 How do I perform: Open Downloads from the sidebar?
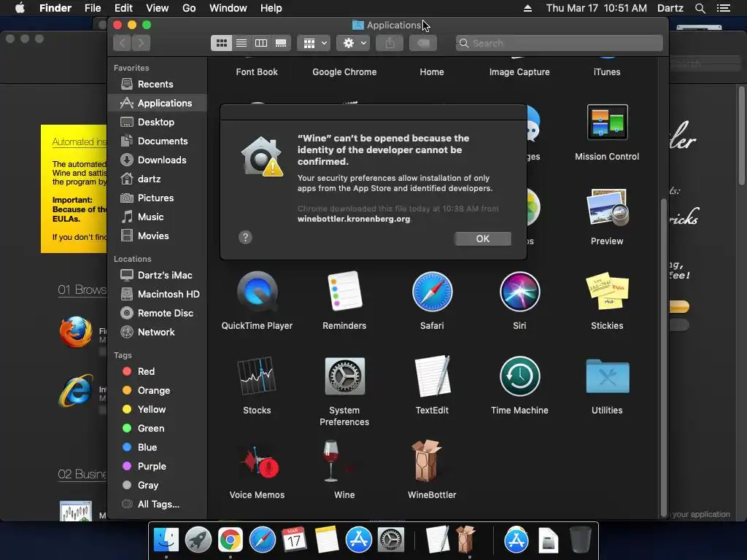tap(158, 160)
